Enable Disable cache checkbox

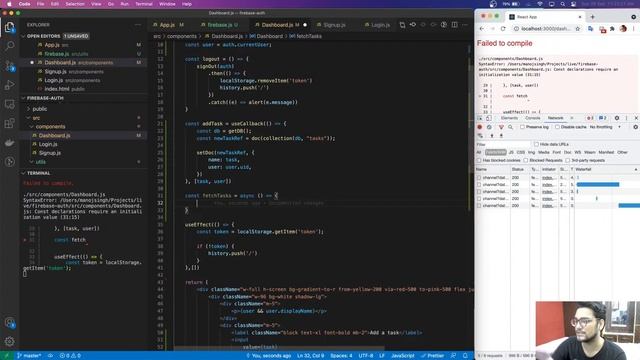[x=557, y=127]
